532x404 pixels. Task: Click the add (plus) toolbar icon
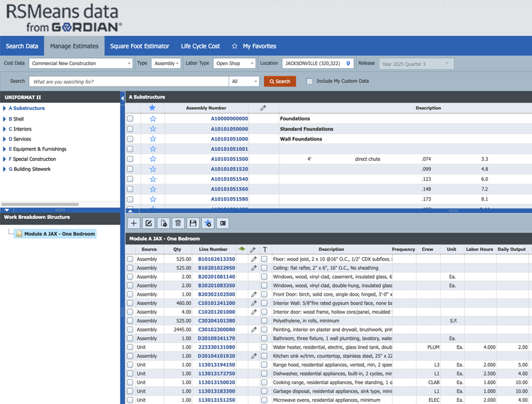point(134,223)
